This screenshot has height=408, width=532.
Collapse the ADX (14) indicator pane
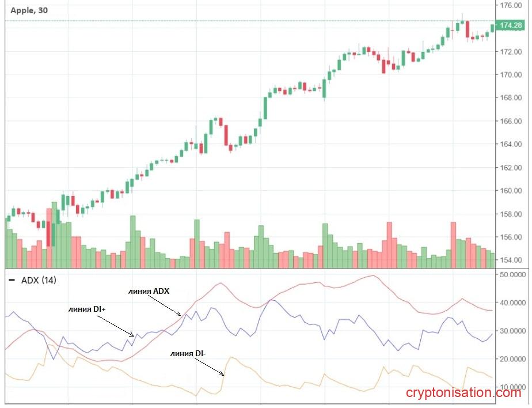pos(12,280)
